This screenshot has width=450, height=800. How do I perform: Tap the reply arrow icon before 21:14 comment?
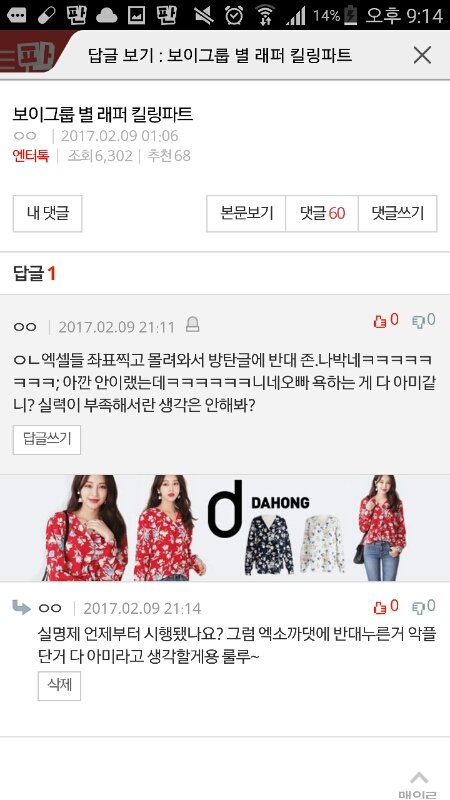click(x=21, y=607)
